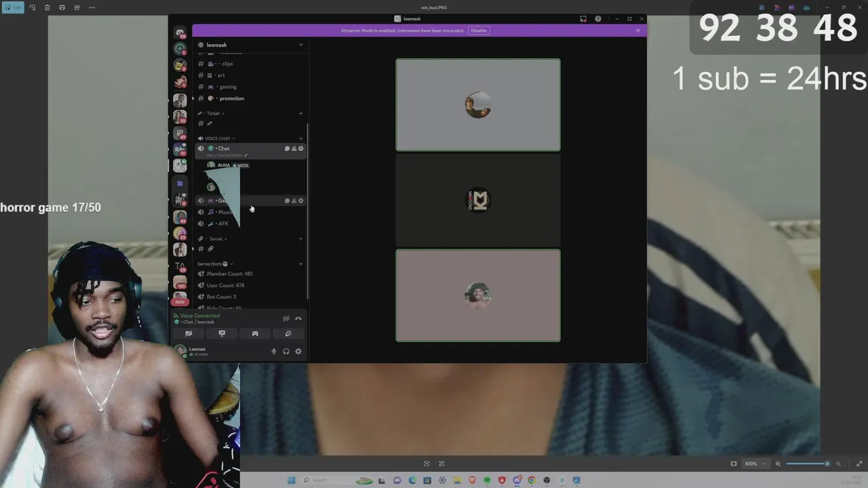Delete the image in photo viewer

[x=47, y=7]
